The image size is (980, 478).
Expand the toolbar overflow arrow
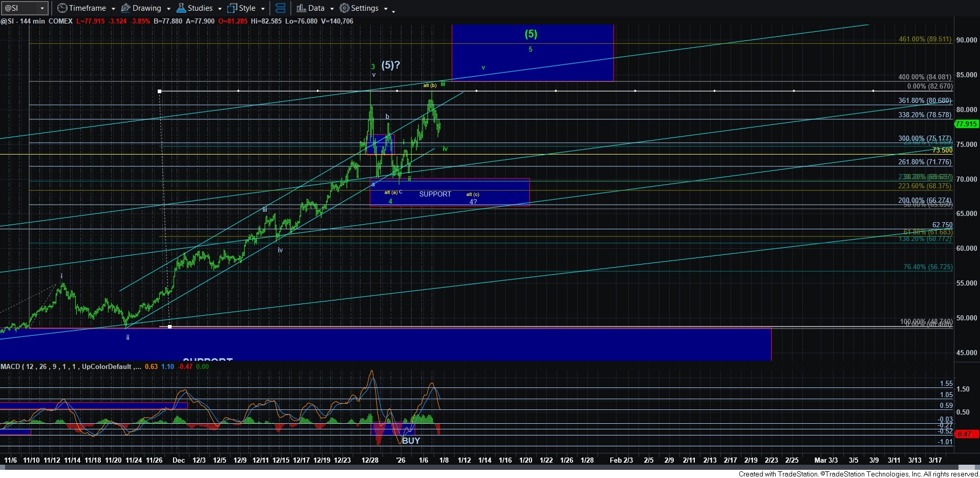393,11
